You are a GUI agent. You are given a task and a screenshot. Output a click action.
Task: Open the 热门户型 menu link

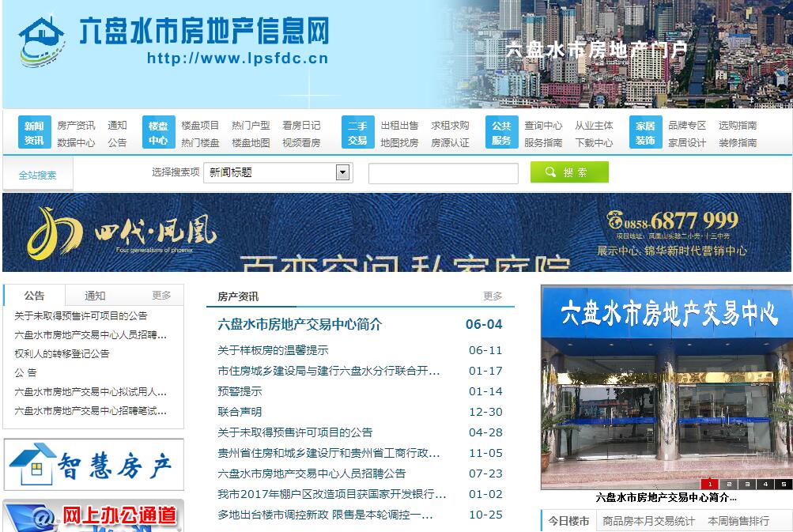click(x=251, y=126)
